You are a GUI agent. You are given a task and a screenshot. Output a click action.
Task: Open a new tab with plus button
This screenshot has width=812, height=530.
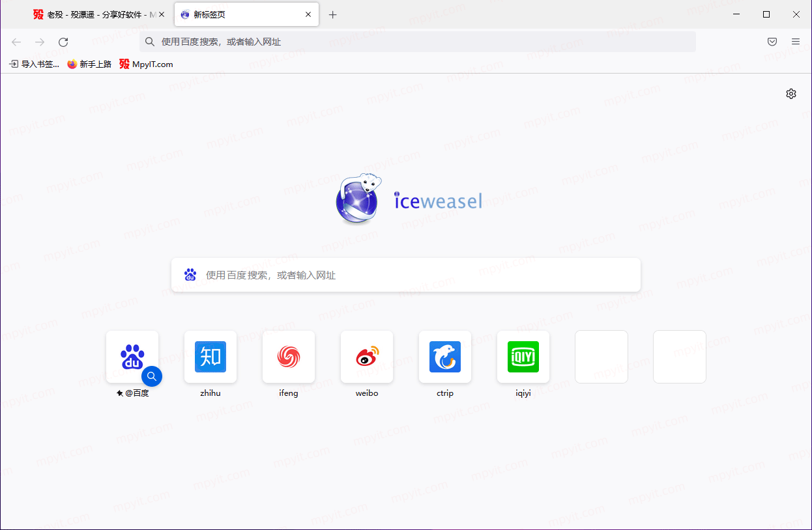point(333,14)
